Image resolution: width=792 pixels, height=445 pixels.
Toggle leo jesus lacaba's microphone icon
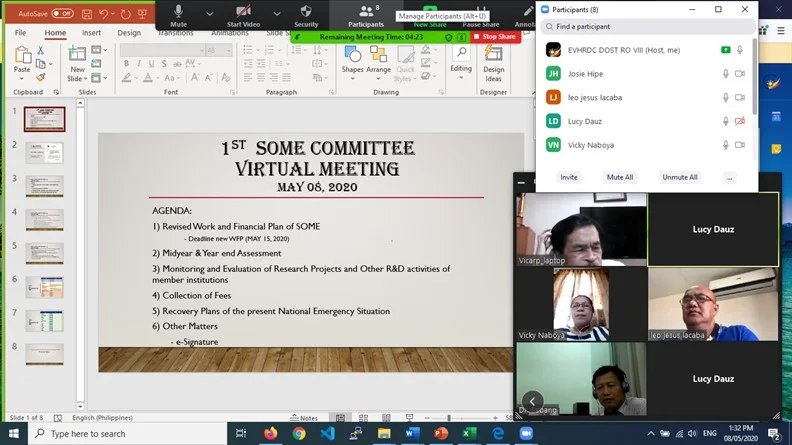click(x=726, y=97)
